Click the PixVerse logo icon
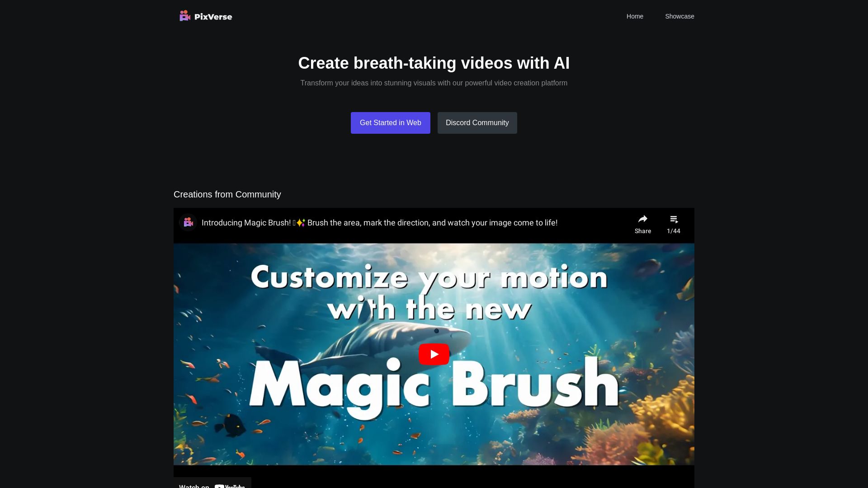 click(185, 16)
